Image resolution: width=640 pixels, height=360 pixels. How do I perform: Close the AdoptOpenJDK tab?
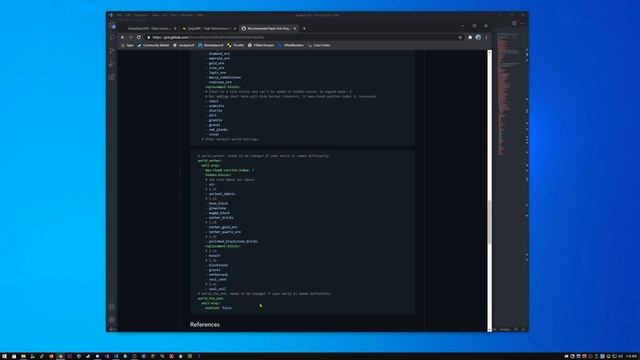(x=176, y=29)
